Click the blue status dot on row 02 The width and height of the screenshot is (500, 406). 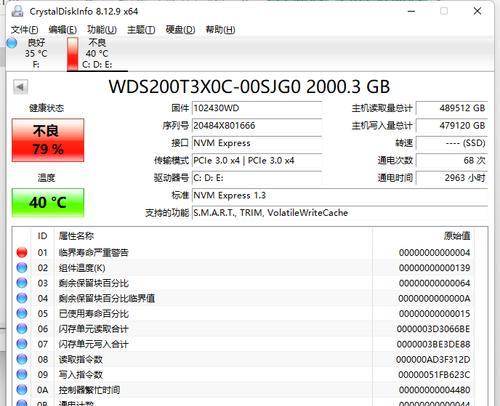22,268
